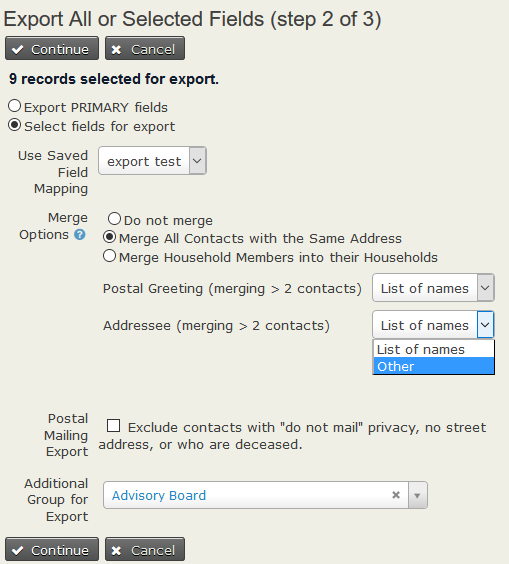This screenshot has height=564, width=509.
Task: Click the bottom Cancel button
Action: 145,549
